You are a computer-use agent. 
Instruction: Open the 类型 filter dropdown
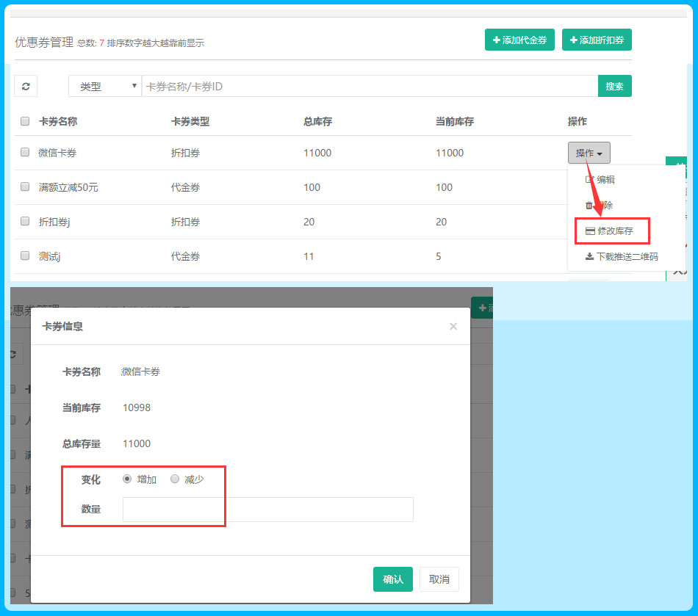coord(104,87)
